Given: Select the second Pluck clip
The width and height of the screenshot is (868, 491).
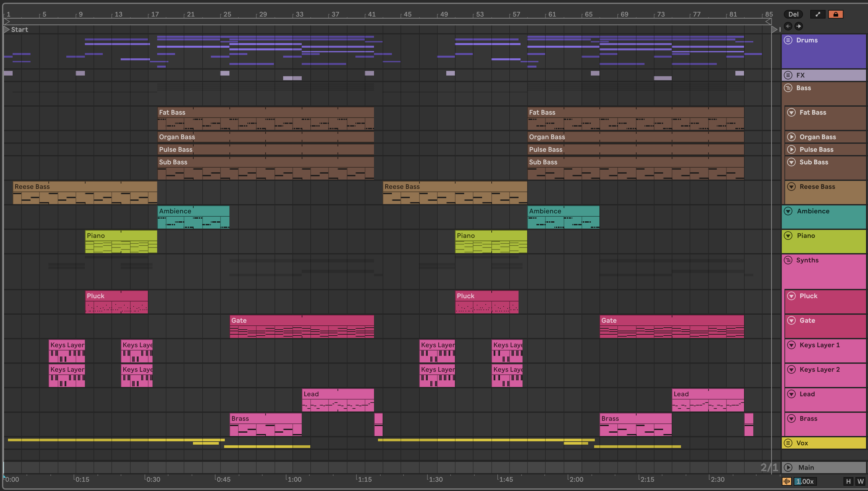Looking at the screenshot, I should pos(487,302).
